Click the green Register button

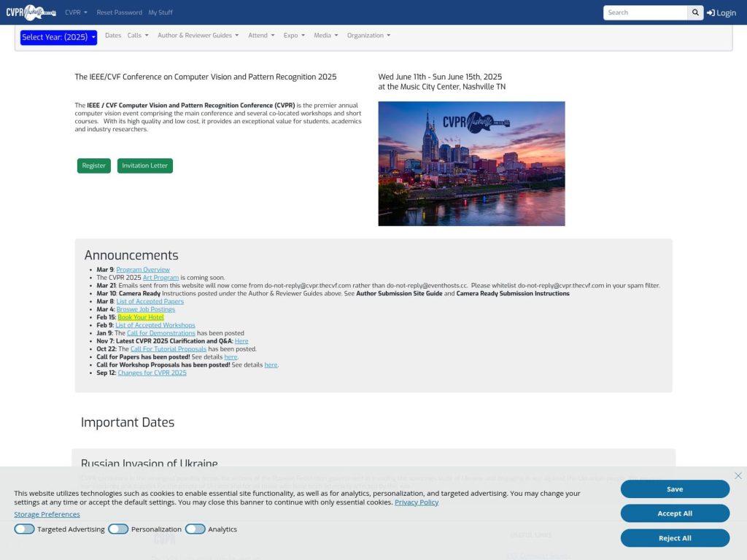(x=93, y=166)
